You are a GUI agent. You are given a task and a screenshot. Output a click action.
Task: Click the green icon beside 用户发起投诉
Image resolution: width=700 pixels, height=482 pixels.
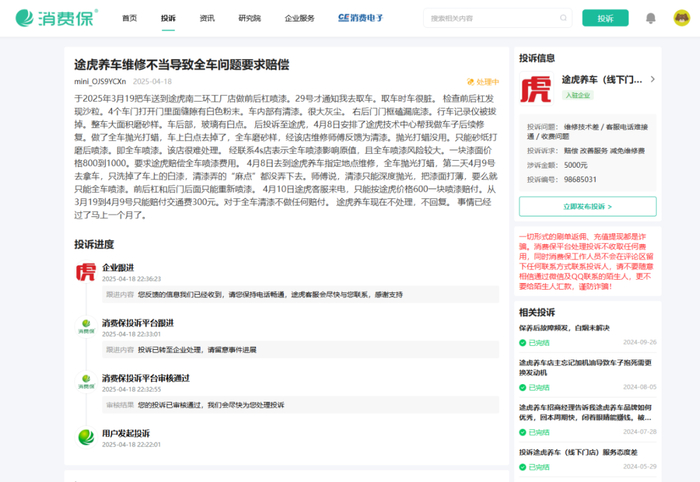pos(86,436)
